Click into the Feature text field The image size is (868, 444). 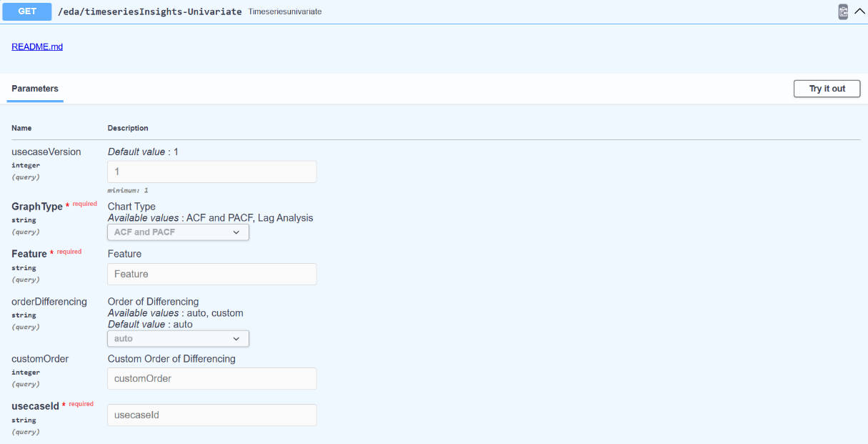(x=212, y=274)
